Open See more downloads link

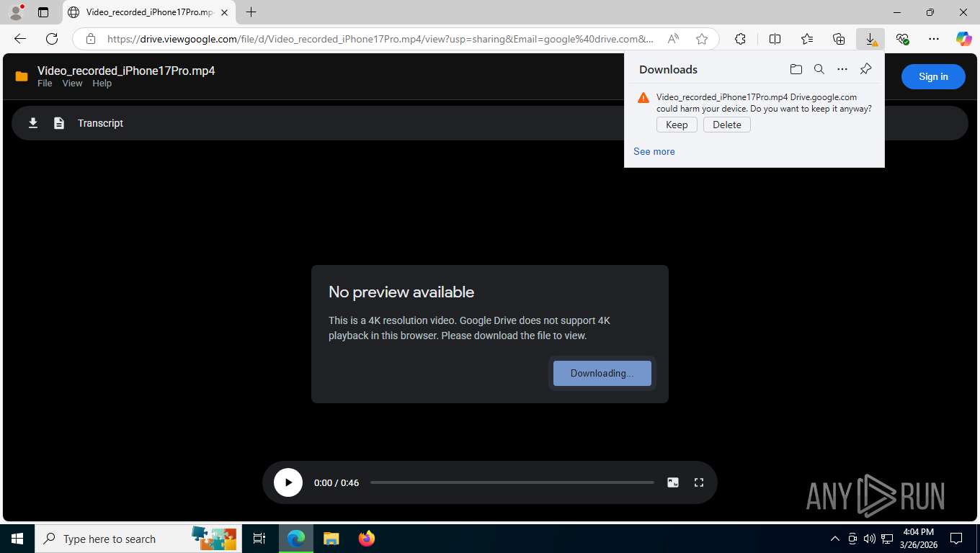[x=654, y=151]
